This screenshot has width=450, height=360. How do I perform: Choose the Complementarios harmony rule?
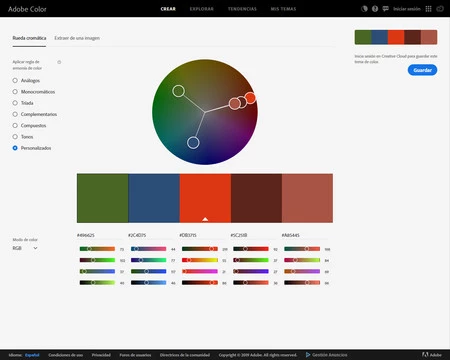[35, 114]
